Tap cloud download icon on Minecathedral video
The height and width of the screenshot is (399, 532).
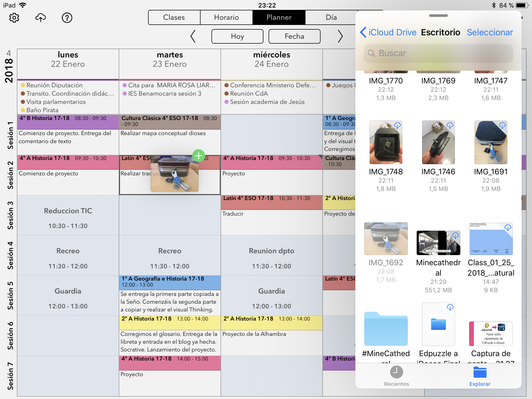click(x=455, y=236)
